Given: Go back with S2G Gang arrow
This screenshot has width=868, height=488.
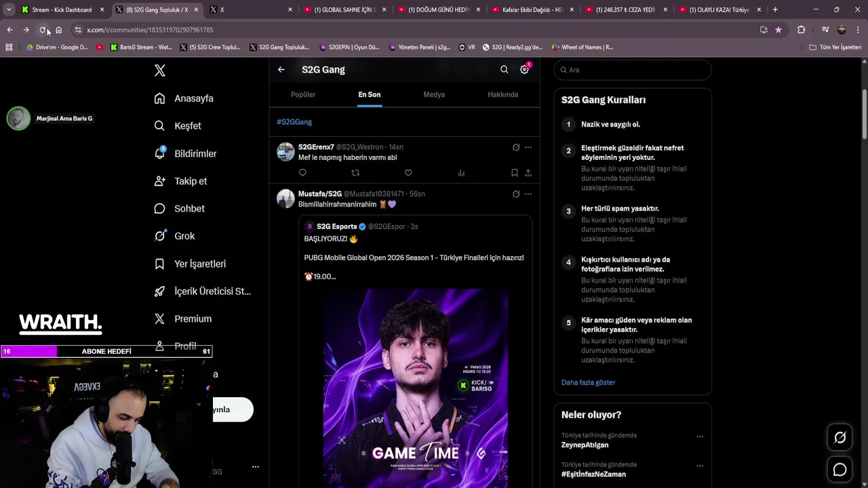Looking at the screenshot, I should pyautogui.click(x=281, y=69).
